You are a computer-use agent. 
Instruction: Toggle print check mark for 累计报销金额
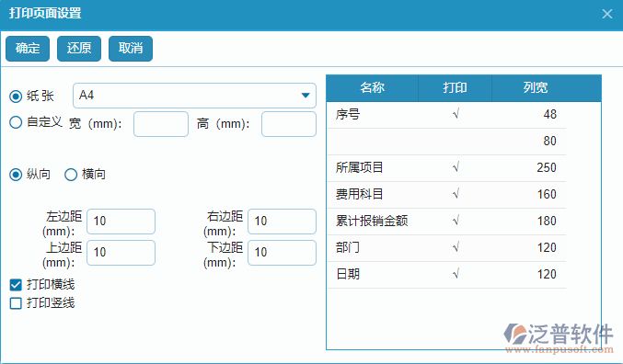point(456,221)
